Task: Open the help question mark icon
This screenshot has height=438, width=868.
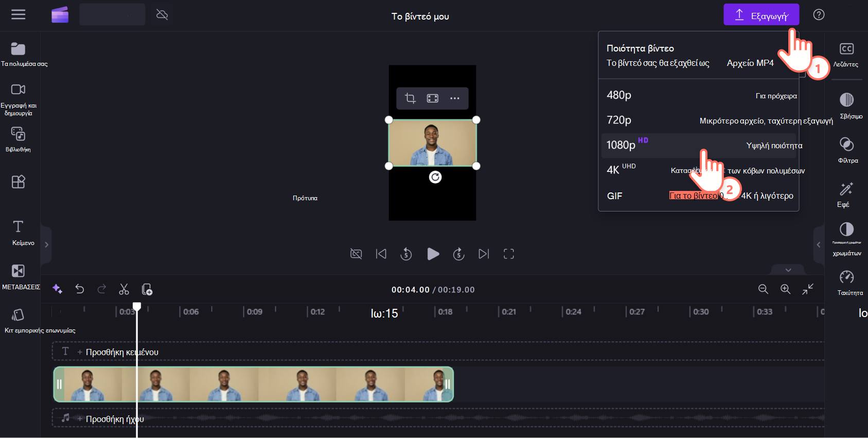Action: 819,14
